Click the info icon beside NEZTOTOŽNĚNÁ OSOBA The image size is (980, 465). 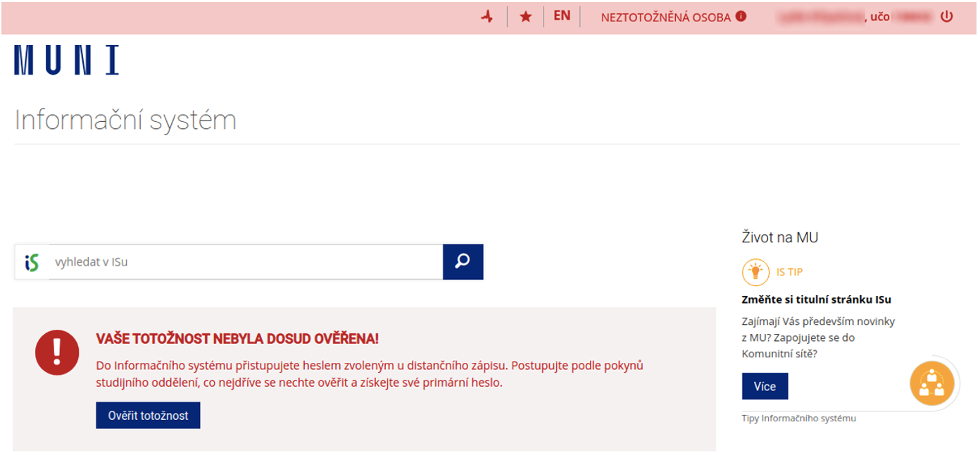741,16
